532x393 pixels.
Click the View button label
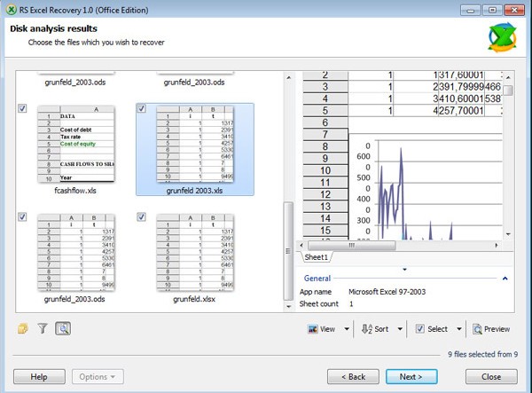[x=327, y=329]
